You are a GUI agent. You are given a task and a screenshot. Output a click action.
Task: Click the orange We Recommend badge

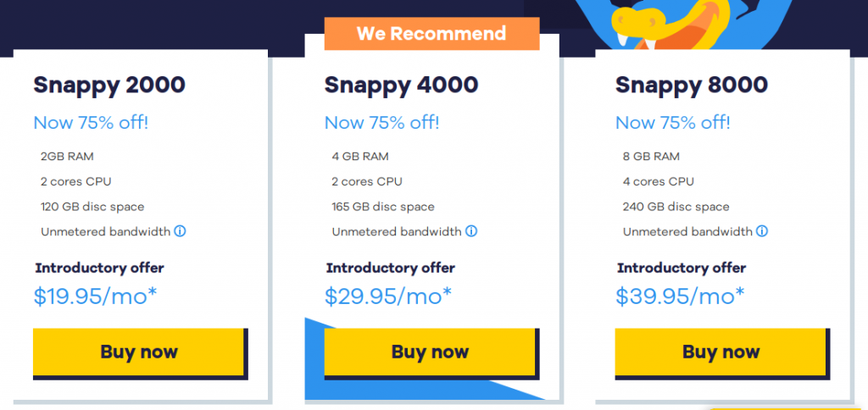click(x=431, y=34)
